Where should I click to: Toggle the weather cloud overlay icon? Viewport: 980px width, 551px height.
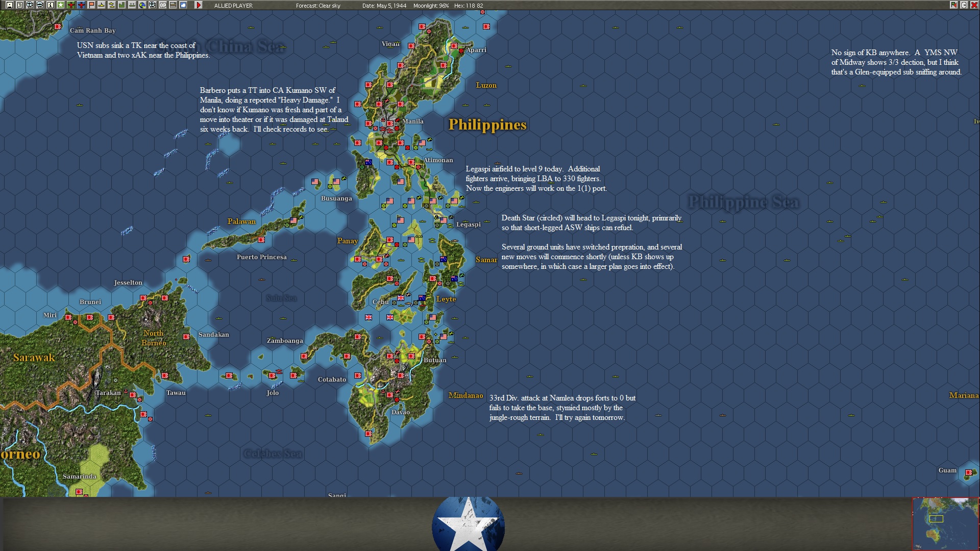(x=183, y=5)
